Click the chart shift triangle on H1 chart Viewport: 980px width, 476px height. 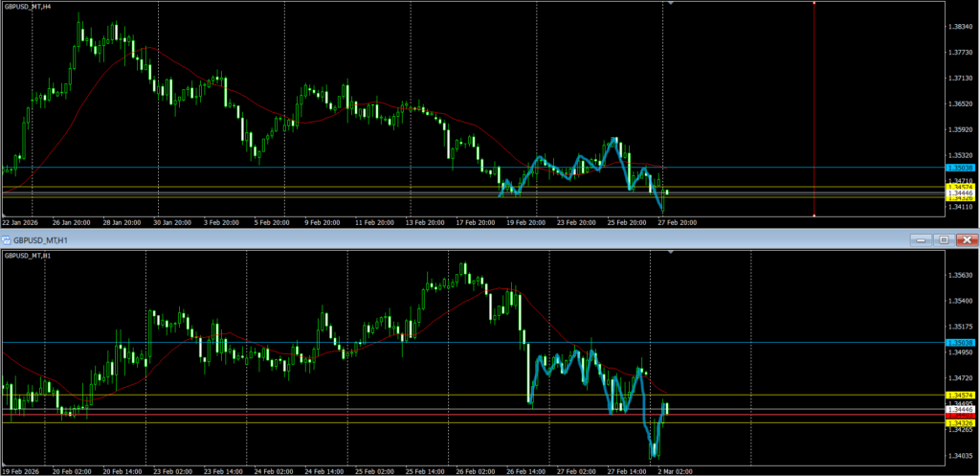click(671, 253)
